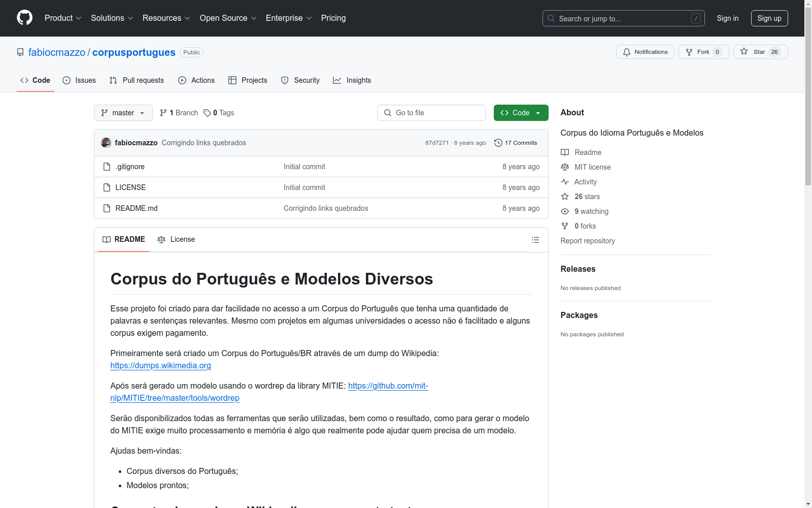Click the repository book icon beside fabiocmazzo
Image resolution: width=812 pixels, height=508 pixels.
coord(20,52)
